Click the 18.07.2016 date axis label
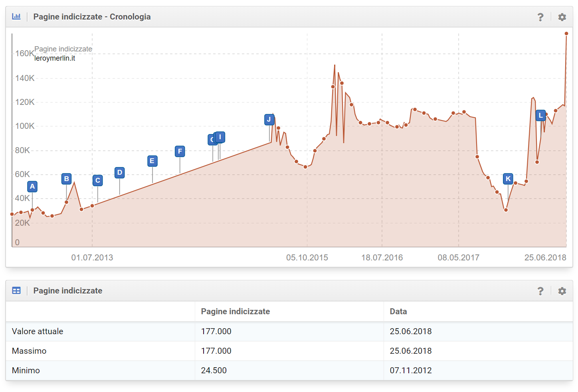Image resolution: width=578 pixels, height=392 pixels. 382,258
